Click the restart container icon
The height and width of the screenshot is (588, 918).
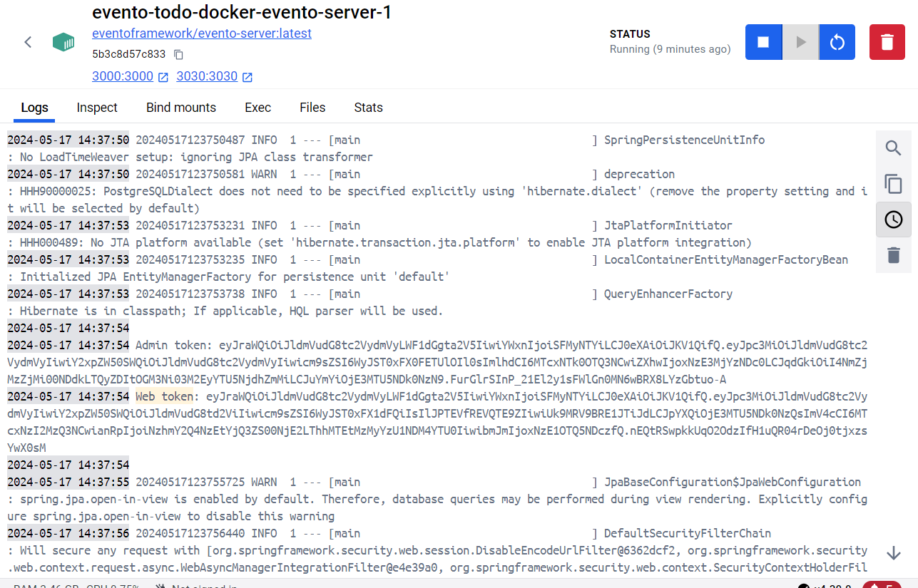click(x=837, y=42)
